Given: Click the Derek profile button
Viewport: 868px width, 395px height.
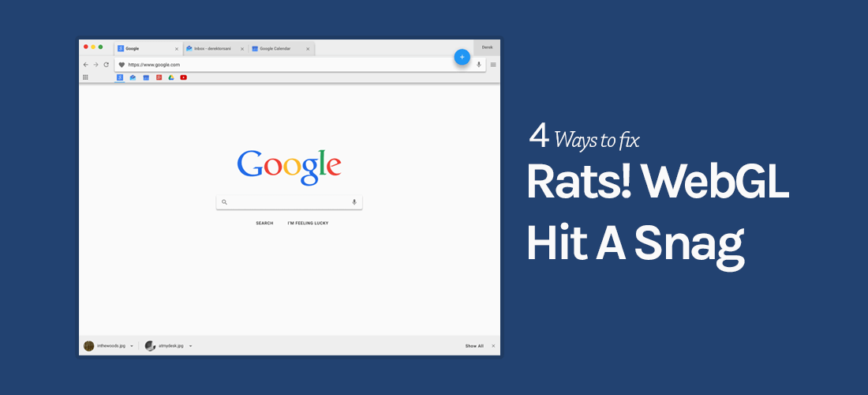Looking at the screenshot, I should click(x=487, y=47).
